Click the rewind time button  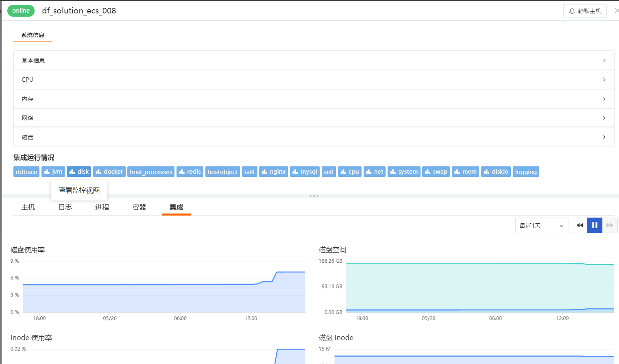(580, 225)
